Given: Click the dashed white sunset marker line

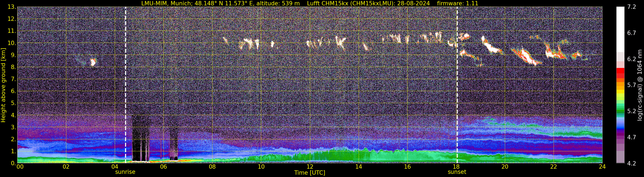Looking at the screenshot, I should 457,85.
